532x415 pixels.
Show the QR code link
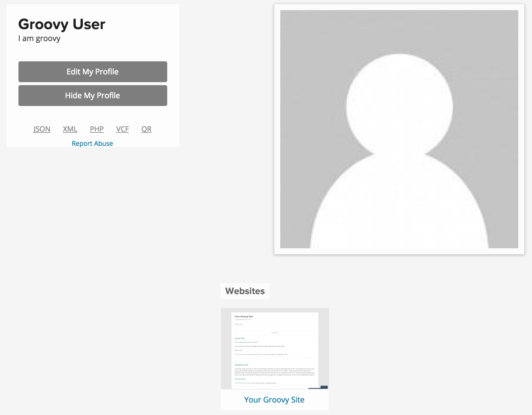[x=146, y=129]
